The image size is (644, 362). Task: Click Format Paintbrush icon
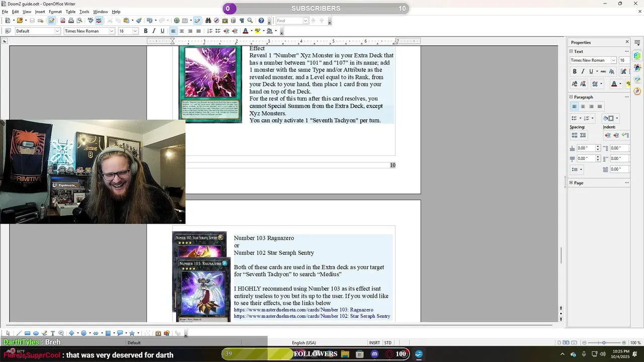(138, 21)
